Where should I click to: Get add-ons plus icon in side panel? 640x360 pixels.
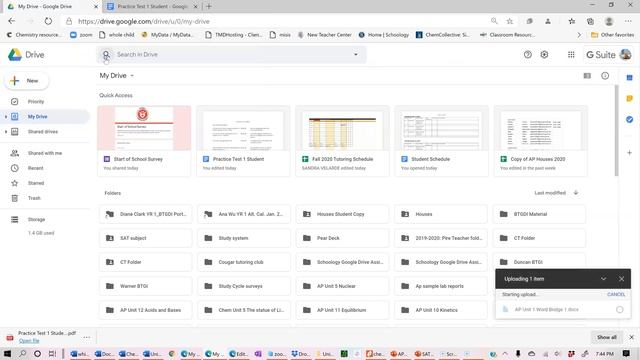point(629,153)
